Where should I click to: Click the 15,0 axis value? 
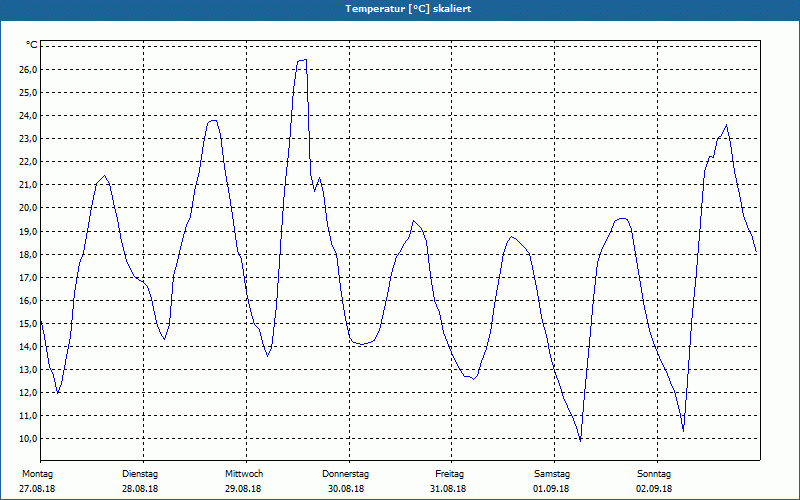click(x=28, y=323)
